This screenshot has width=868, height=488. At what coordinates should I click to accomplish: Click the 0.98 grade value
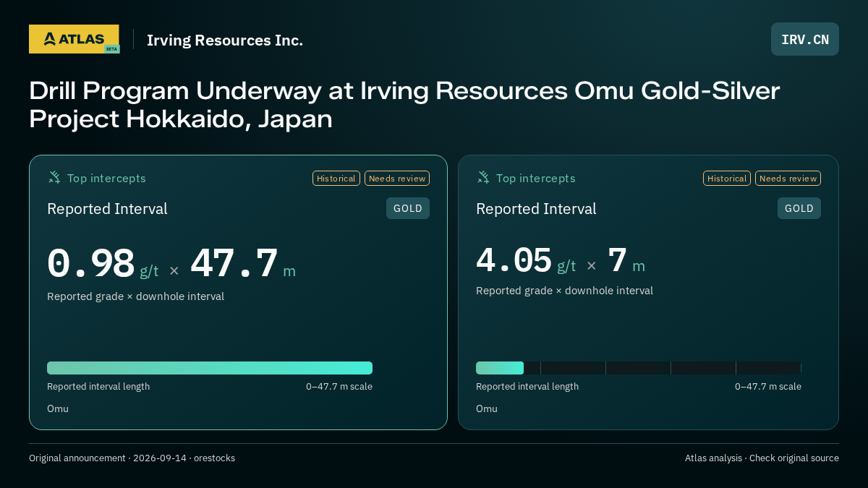point(91,264)
